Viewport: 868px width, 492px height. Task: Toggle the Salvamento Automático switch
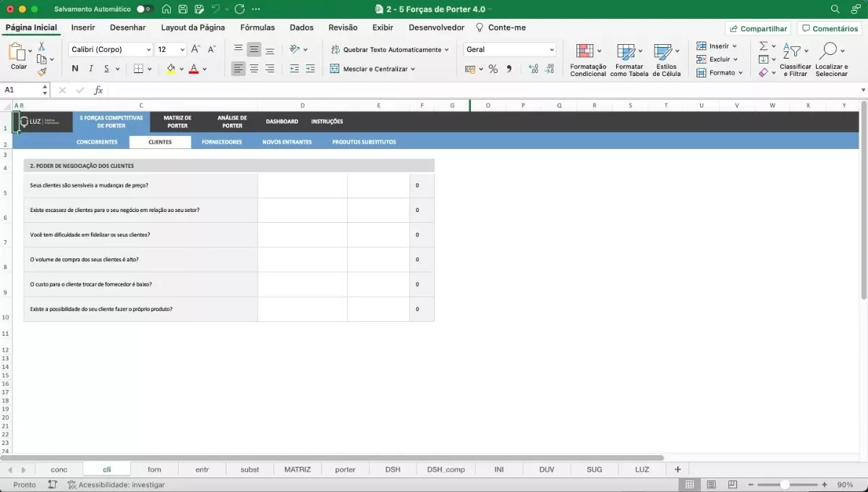click(145, 9)
